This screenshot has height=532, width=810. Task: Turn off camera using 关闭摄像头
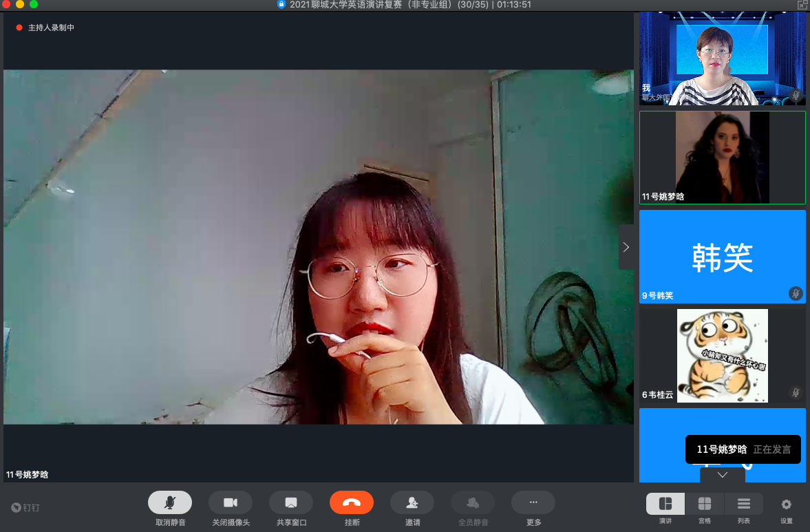click(x=231, y=503)
